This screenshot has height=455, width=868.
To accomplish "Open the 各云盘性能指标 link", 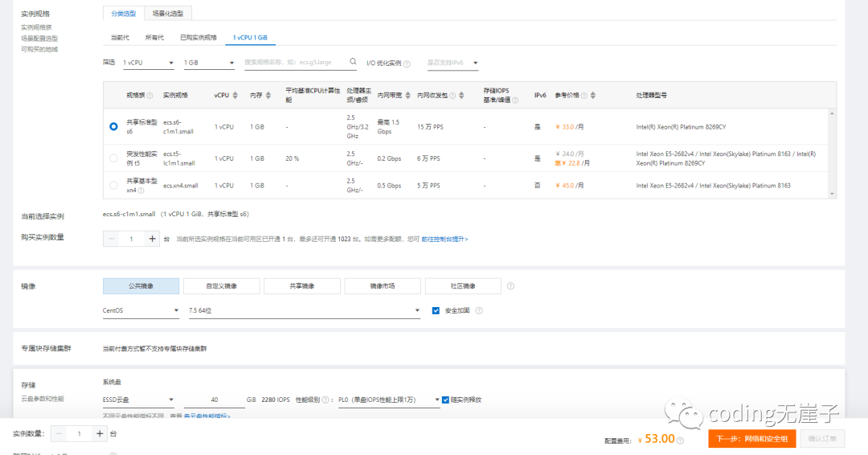I will [x=207, y=416].
